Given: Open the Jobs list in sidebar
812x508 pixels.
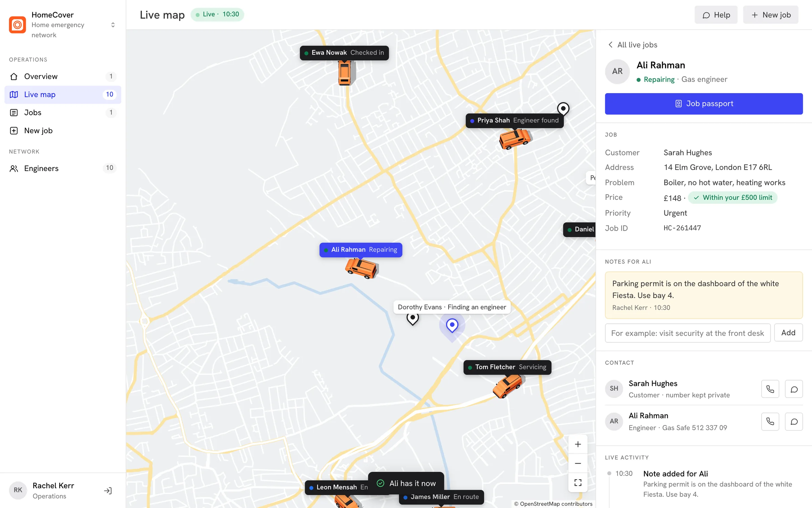Looking at the screenshot, I should coord(63,112).
